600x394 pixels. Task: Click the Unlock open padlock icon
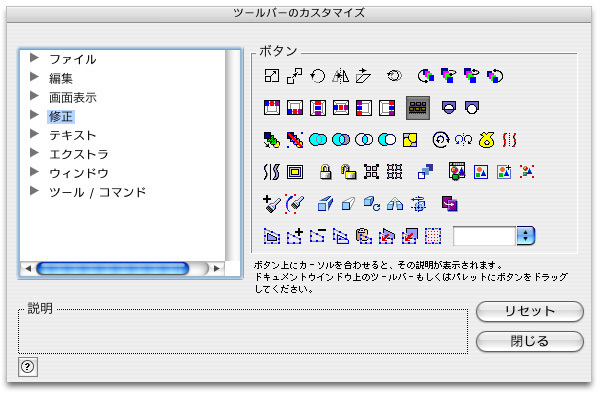coord(349,172)
